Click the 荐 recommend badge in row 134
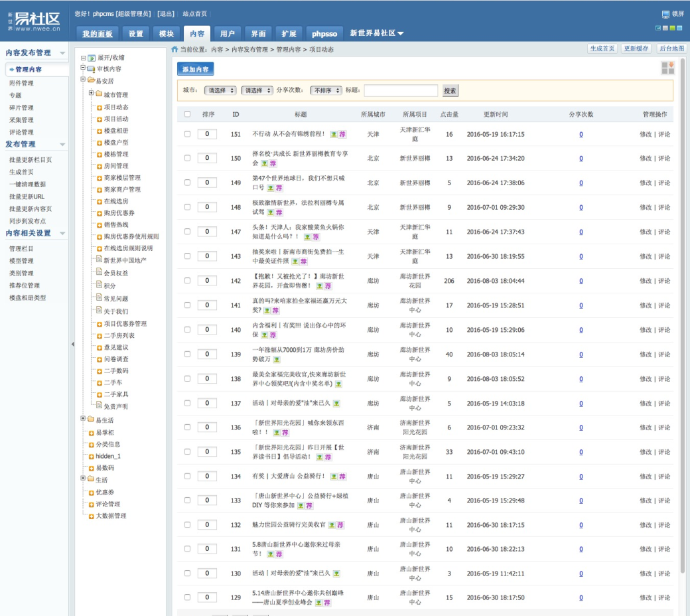 pyautogui.click(x=342, y=477)
